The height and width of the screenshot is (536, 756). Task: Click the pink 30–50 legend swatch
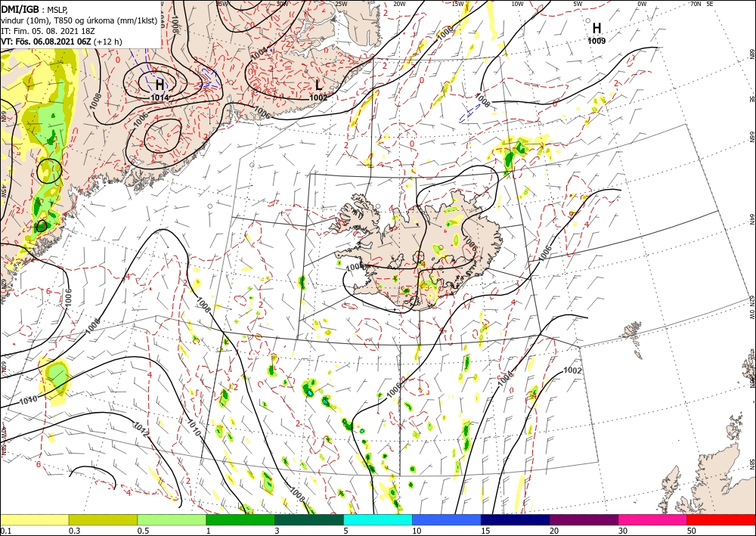pos(653,519)
